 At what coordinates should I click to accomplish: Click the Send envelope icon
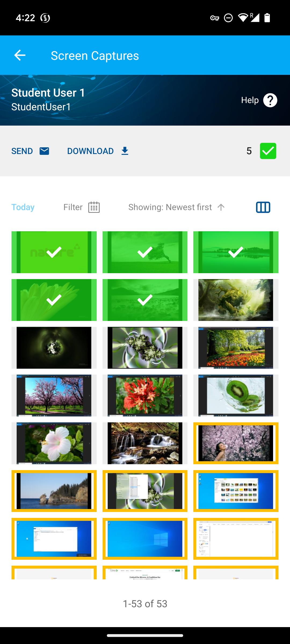[x=44, y=151]
